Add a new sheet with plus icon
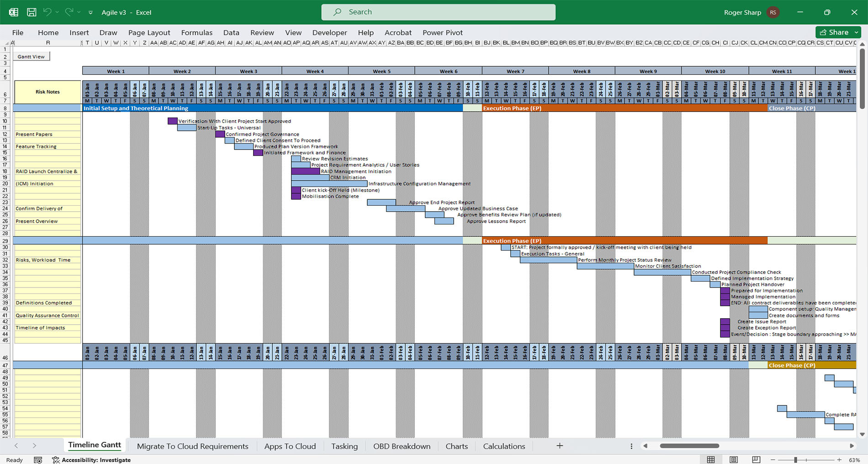The width and height of the screenshot is (868, 464). 560,446
